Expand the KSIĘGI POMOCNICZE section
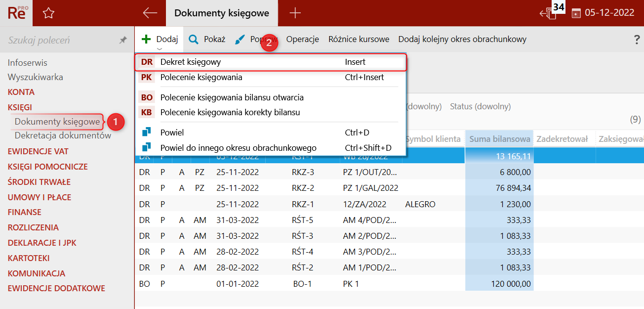Viewport: 644px width, 309px height. [48, 167]
